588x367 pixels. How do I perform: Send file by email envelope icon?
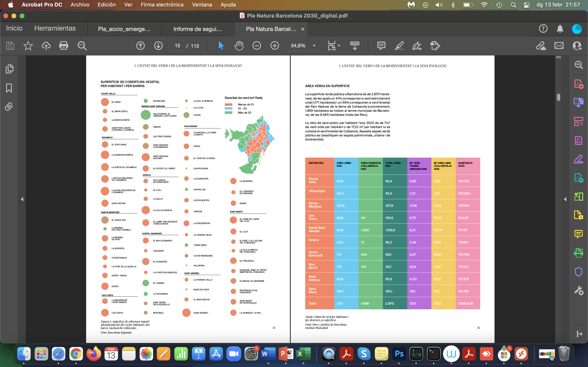(559, 46)
